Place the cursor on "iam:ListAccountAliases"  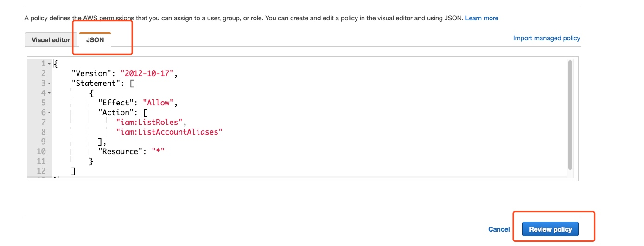click(x=170, y=132)
